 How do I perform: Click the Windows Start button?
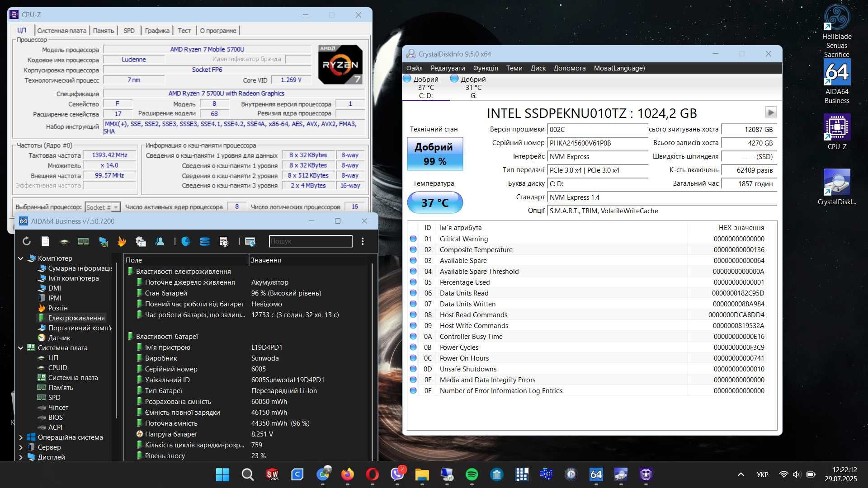pyautogui.click(x=222, y=474)
